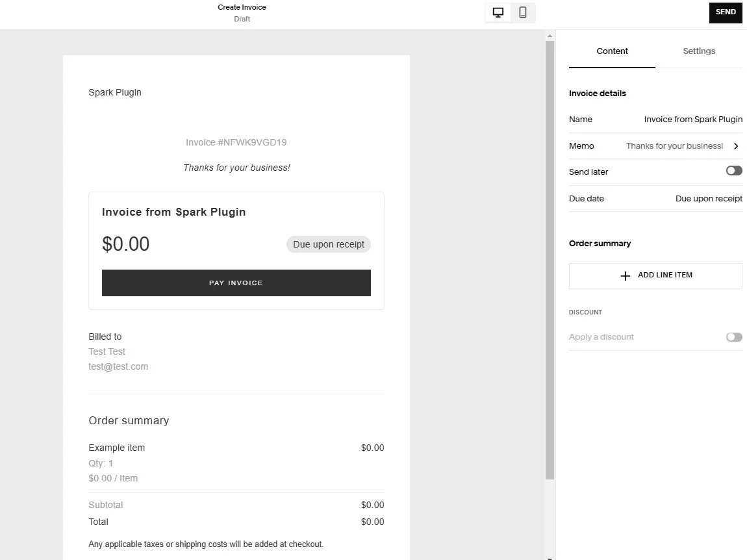Image resolution: width=747 pixels, height=560 pixels.
Task: Open the Content tab
Action: click(612, 51)
